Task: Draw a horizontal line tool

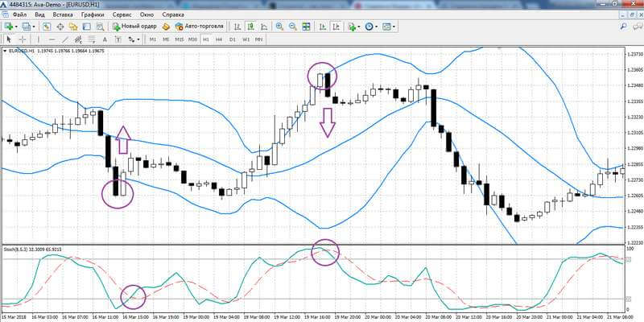Action: point(52,39)
